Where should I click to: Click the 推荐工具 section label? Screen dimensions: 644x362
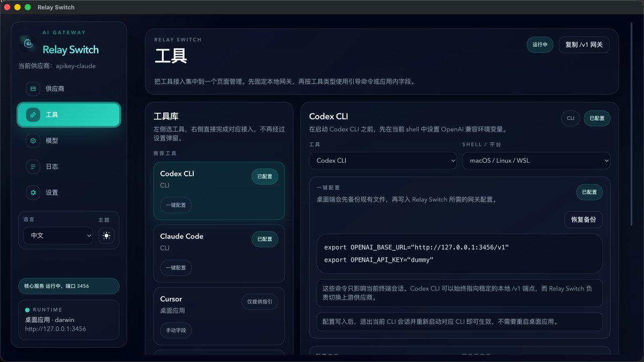(x=165, y=154)
